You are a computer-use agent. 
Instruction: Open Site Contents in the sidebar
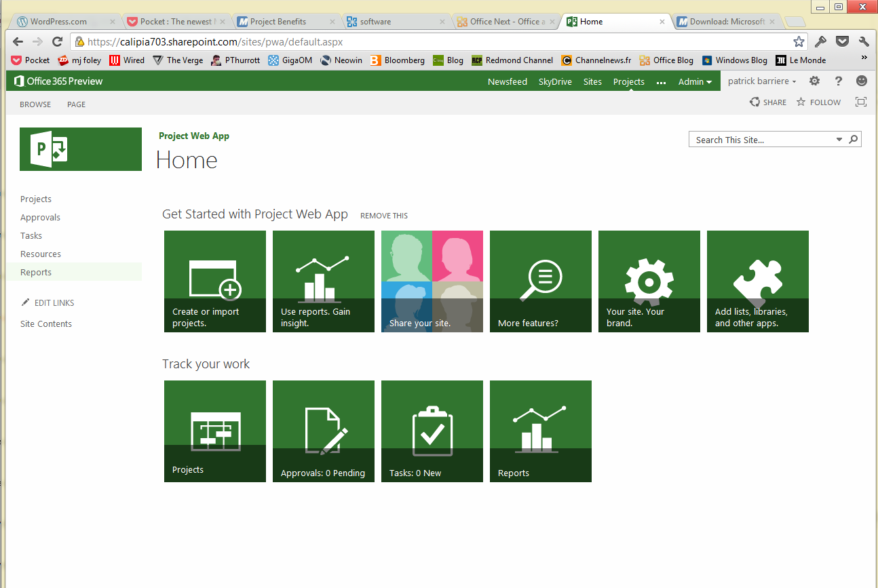[46, 324]
